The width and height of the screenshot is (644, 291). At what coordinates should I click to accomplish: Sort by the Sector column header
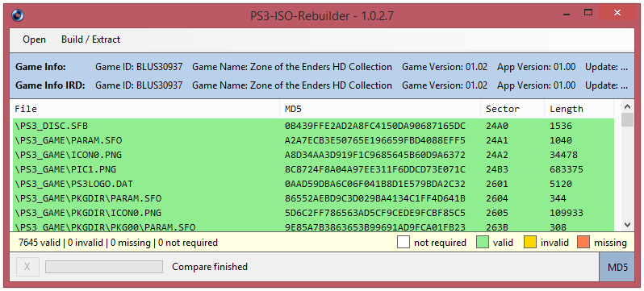[x=512, y=109]
